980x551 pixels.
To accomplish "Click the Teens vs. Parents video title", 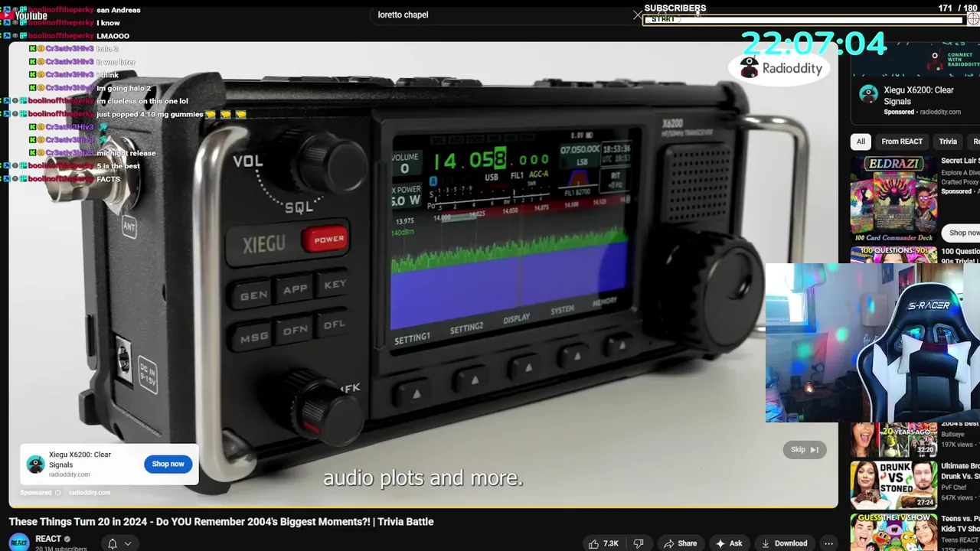I will (960, 524).
